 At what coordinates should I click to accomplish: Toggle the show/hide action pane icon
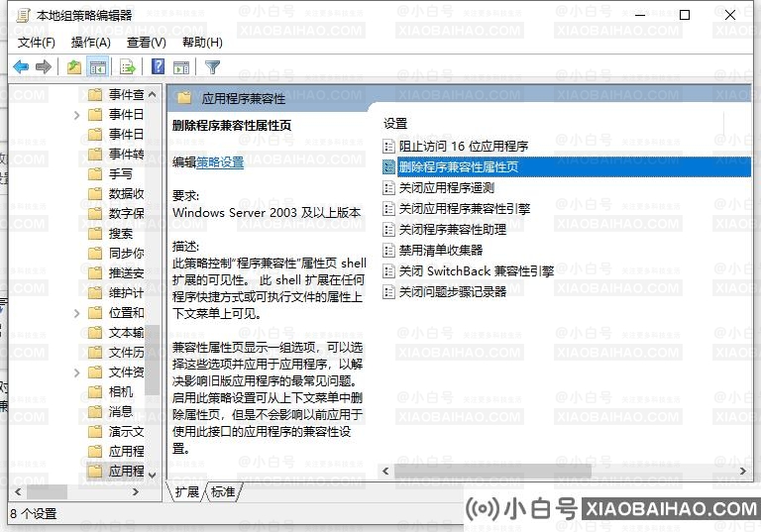coord(181,67)
